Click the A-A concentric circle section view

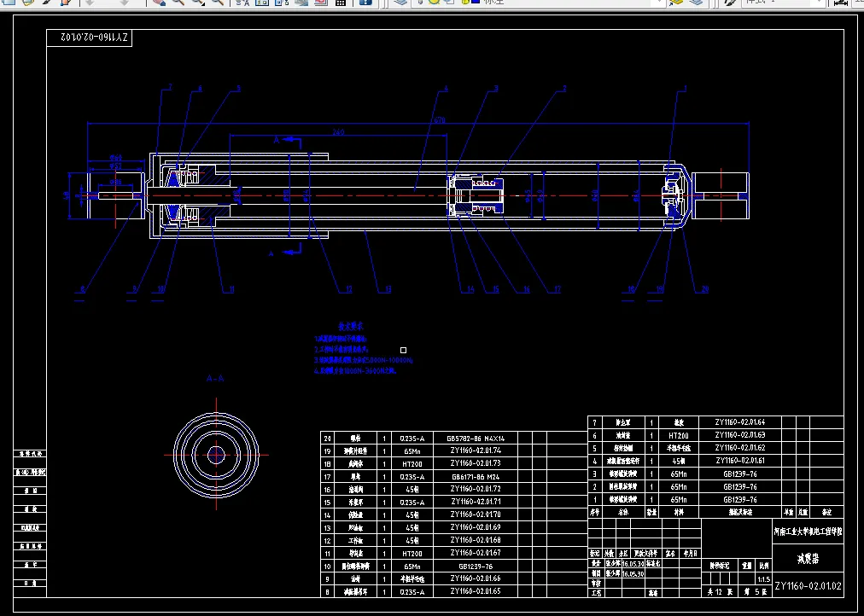216,456
